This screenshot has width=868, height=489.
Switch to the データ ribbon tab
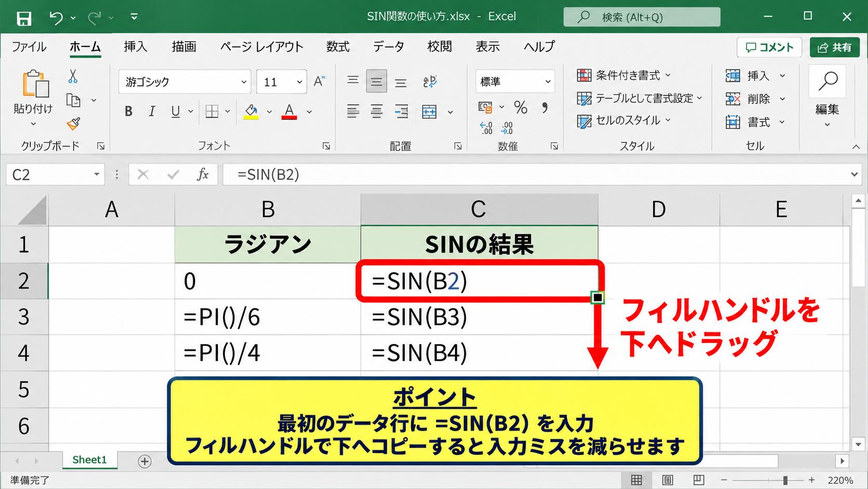pos(388,47)
